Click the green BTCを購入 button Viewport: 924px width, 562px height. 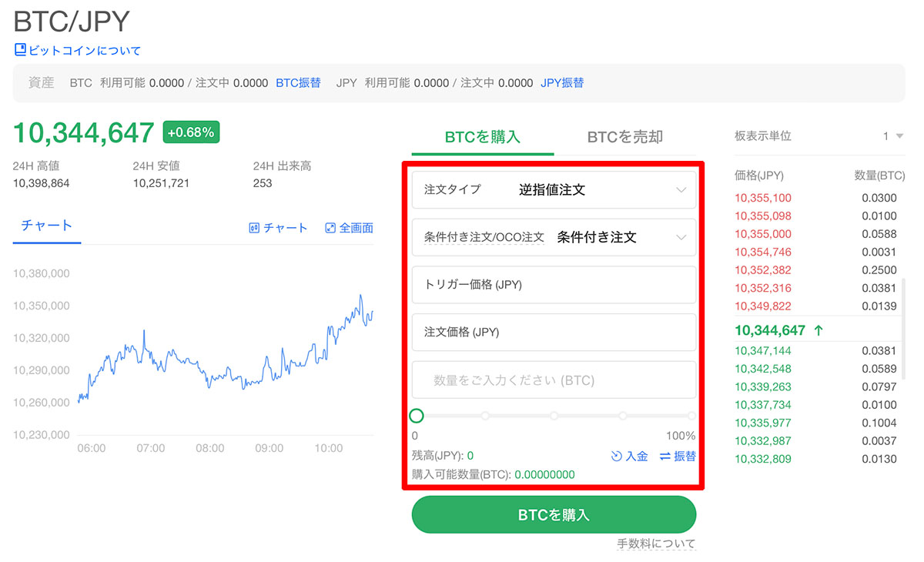554,515
